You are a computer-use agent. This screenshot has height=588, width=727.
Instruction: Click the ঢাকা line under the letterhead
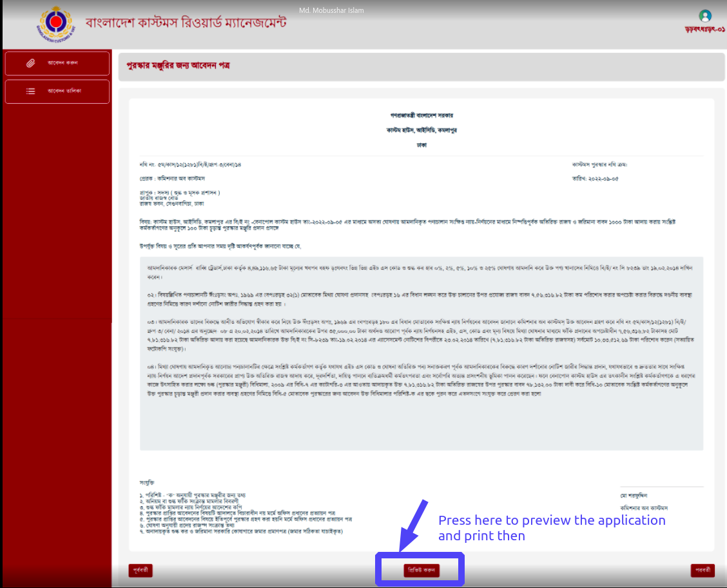coord(422,145)
